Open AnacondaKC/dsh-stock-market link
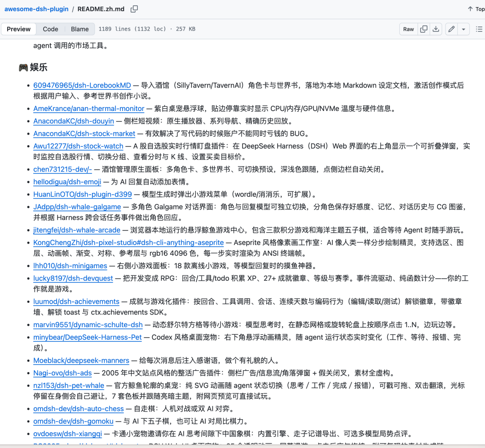The width and height of the screenshot is (485, 448). [x=84, y=133]
